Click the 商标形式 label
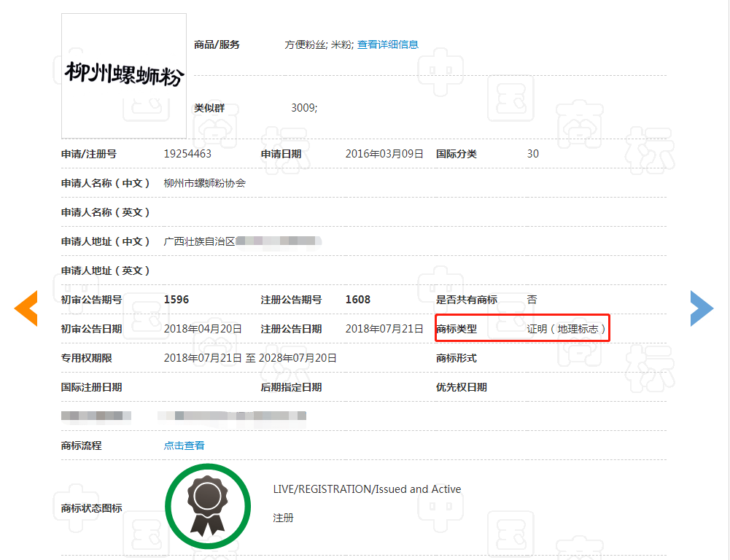The image size is (730, 560). (457, 358)
